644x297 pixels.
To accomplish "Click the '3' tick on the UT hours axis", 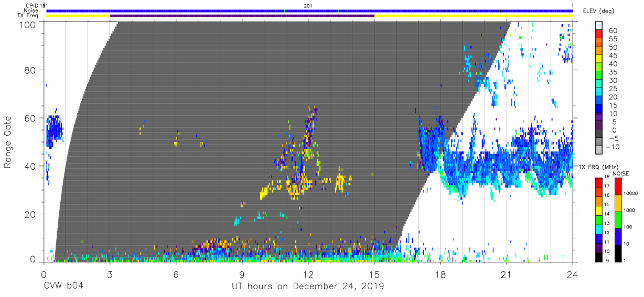I will click(110, 274).
